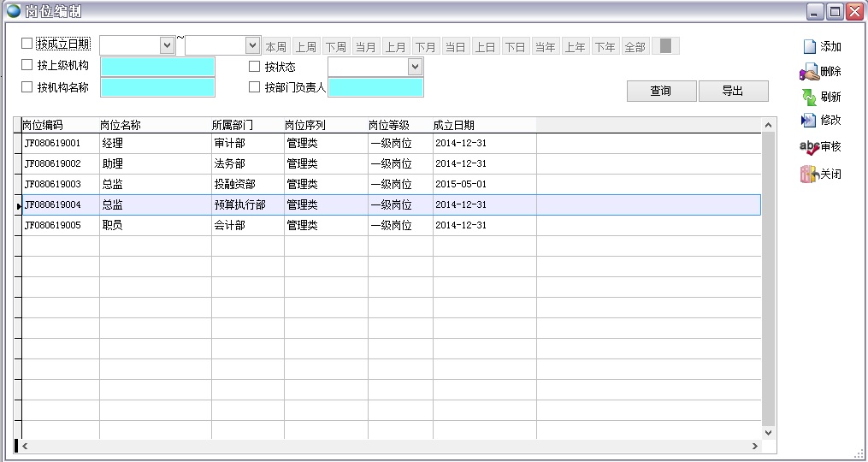Viewport: 868px width, 462px height.
Task: Check the 按部门负责人 checkbox
Action: pos(254,87)
